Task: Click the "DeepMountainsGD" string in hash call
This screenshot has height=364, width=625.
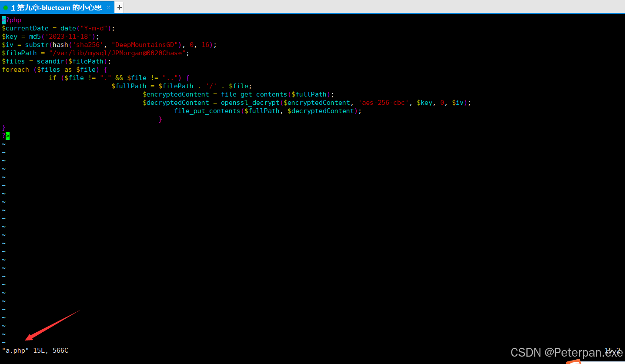Action: click(146, 45)
